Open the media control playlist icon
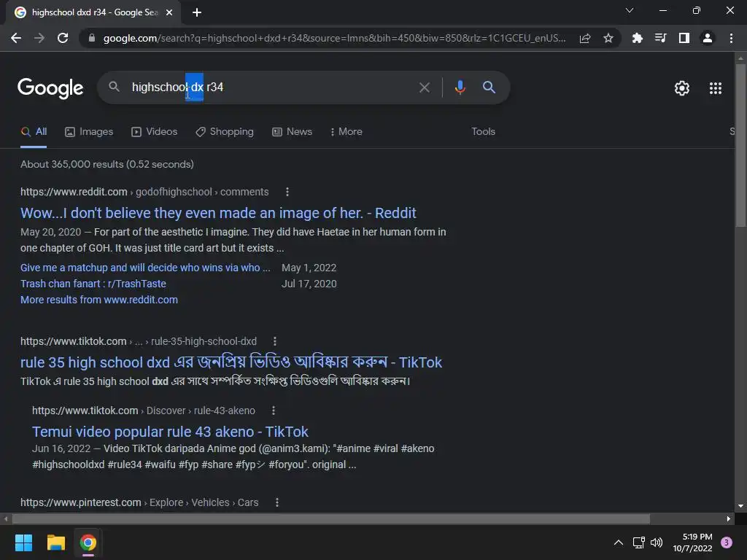Screen dimensions: 747x560 point(660,38)
